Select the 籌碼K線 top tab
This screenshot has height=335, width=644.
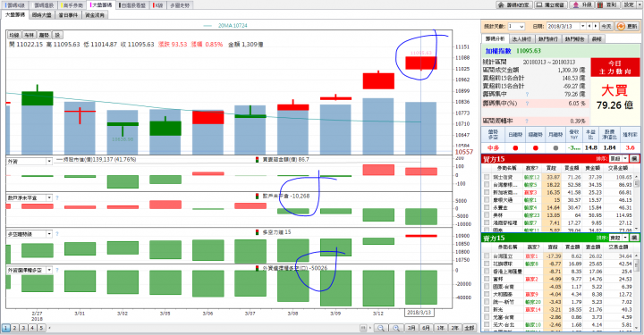[15, 5]
